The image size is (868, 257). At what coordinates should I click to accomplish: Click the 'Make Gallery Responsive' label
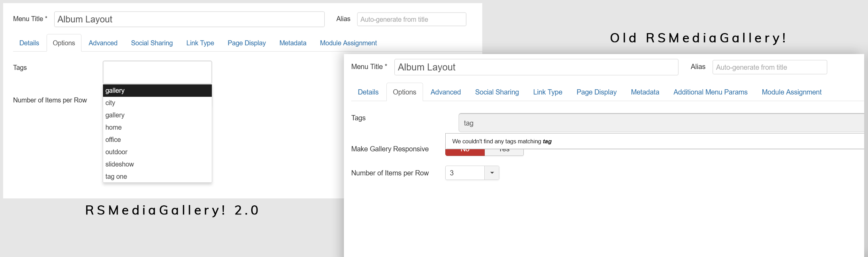coord(390,149)
